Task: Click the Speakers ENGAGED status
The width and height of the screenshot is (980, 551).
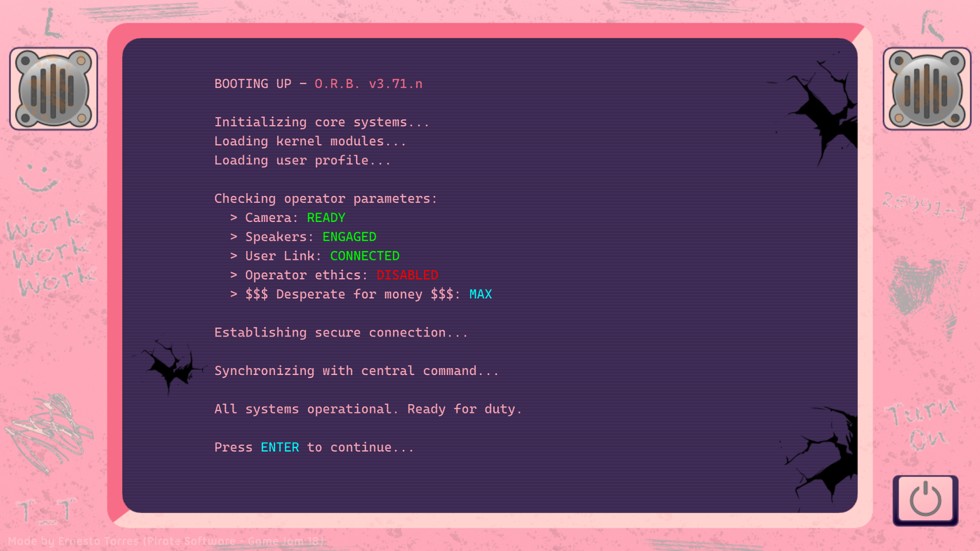Action: click(x=349, y=236)
